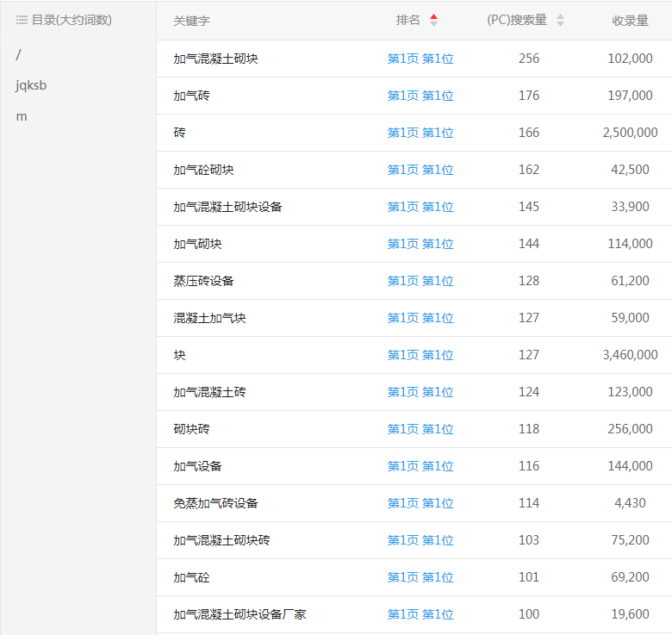Click the 关键字 column header
Screen dimensions: 672x635
[191, 20]
